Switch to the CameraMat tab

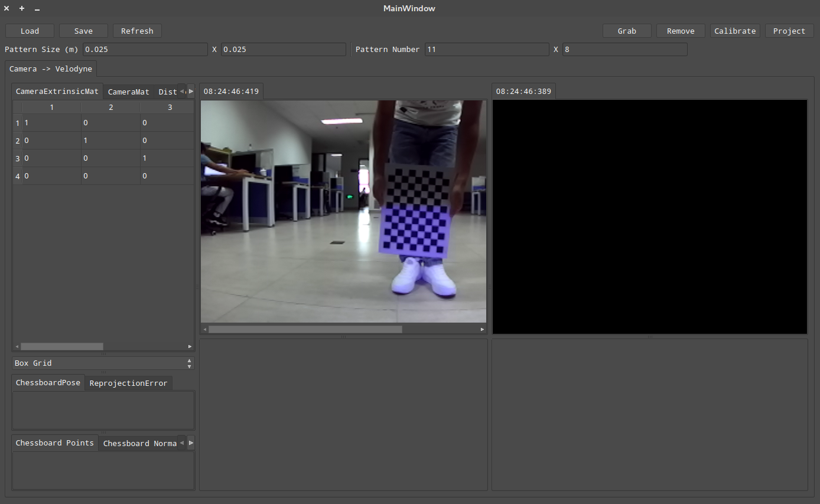(128, 92)
